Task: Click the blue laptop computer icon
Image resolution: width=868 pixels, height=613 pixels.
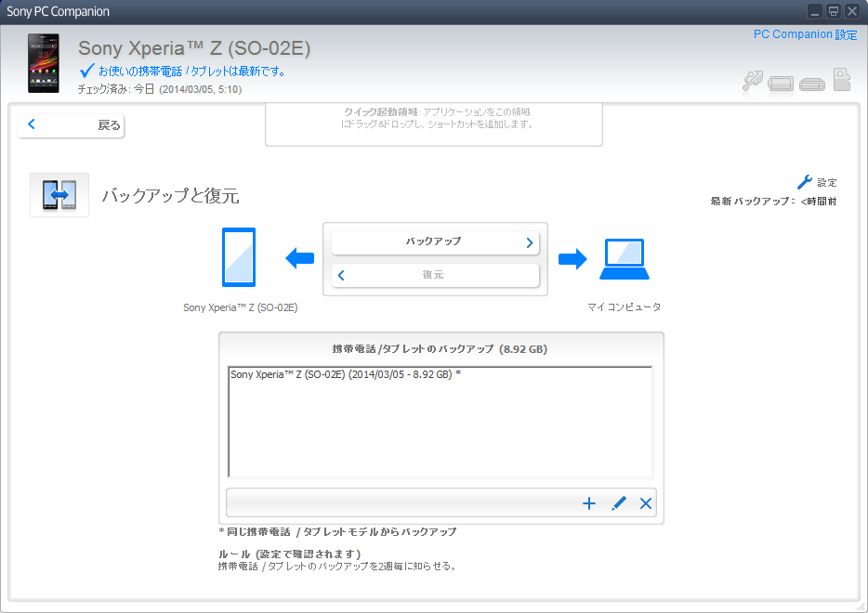Action: [x=625, y=259]
